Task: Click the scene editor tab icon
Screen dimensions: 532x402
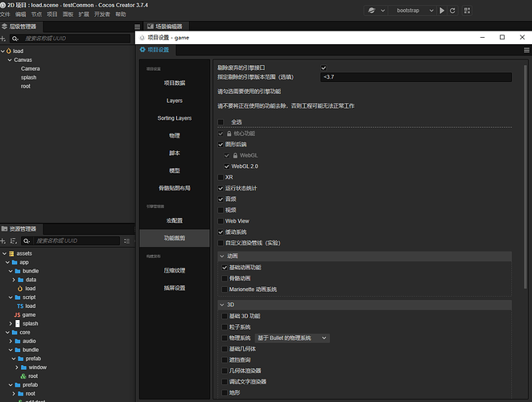Action: pyautogui.click(x=151, y=26)
